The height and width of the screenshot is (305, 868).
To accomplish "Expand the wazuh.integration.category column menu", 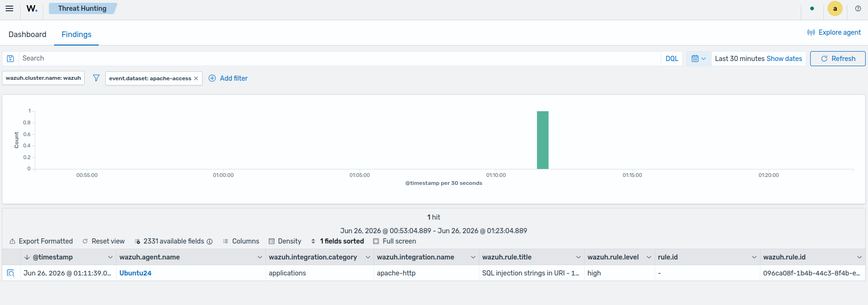I will click(368, 257).
